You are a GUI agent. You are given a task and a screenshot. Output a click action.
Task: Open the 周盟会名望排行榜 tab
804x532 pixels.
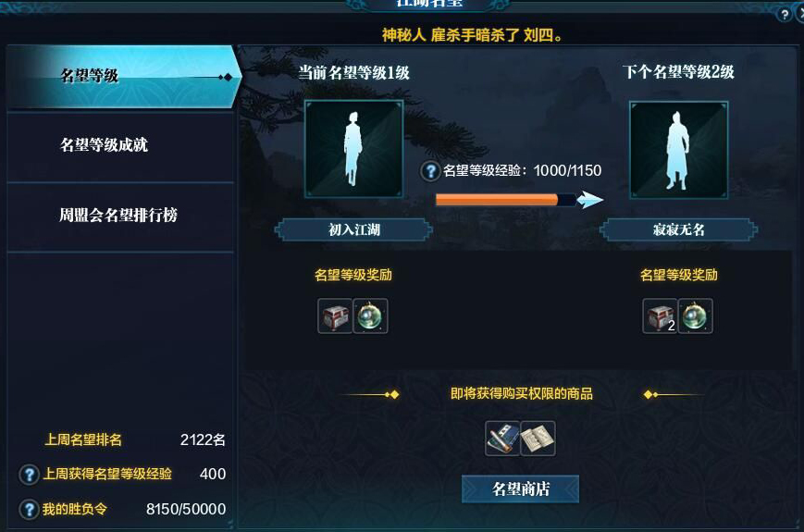(x=120, y=216)
